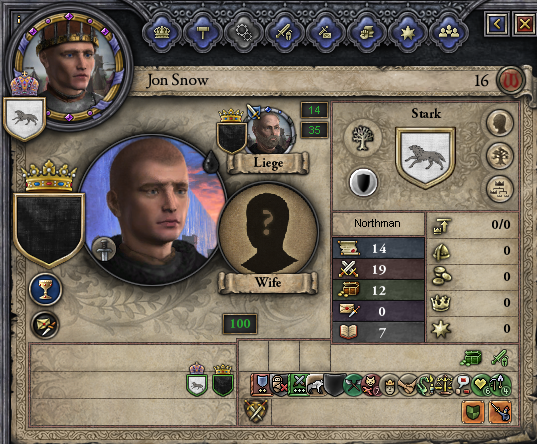Open the star Religion tab icon
The height and width of the screenshot is (444, 537).
[408, 33]
